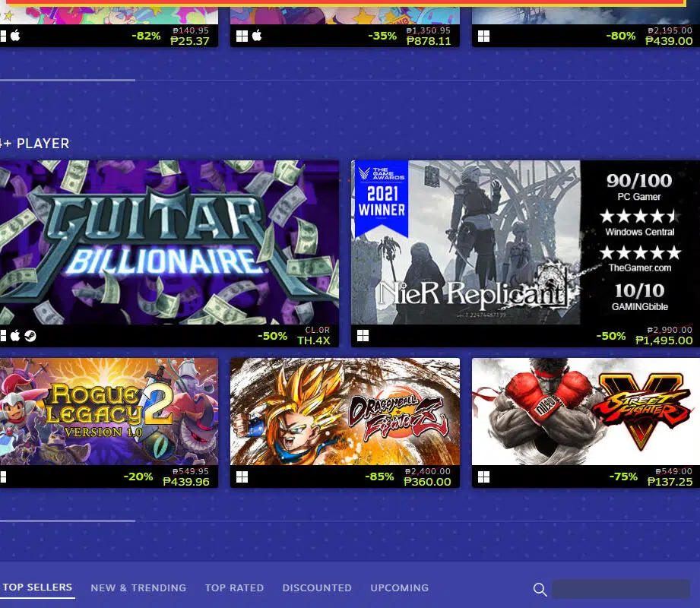This screenshot has width=700, height=608.
Task: Select the Top Rated tab
Action: (x=234, y=588)
